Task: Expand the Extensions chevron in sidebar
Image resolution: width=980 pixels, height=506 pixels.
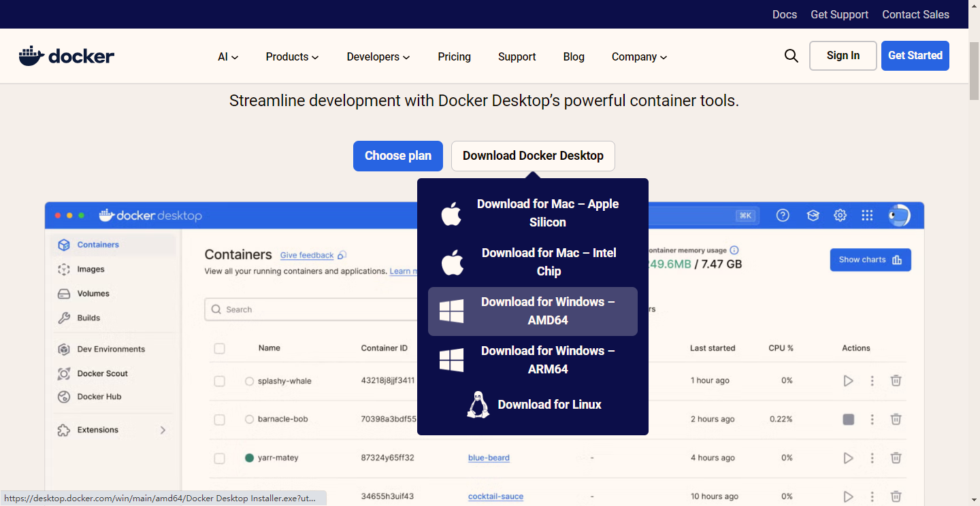Action: coord(163,430)
